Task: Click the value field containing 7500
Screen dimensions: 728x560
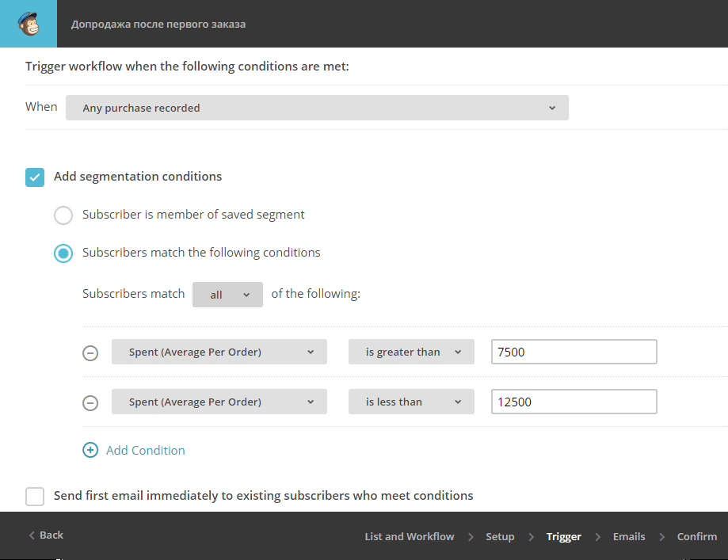Action: click(x=574, y=352)
